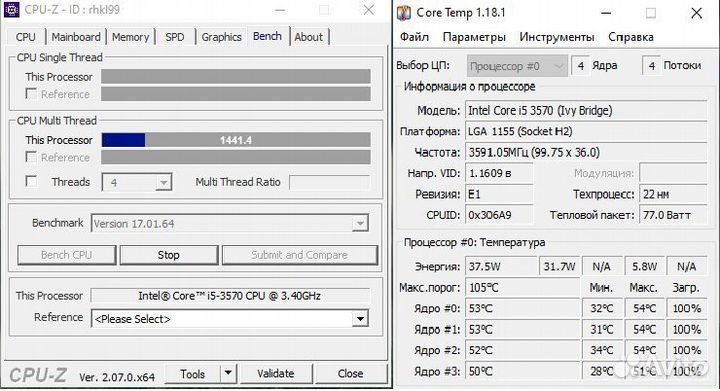Click Ядро #2 minimum 34°C

tap(602, 351)
